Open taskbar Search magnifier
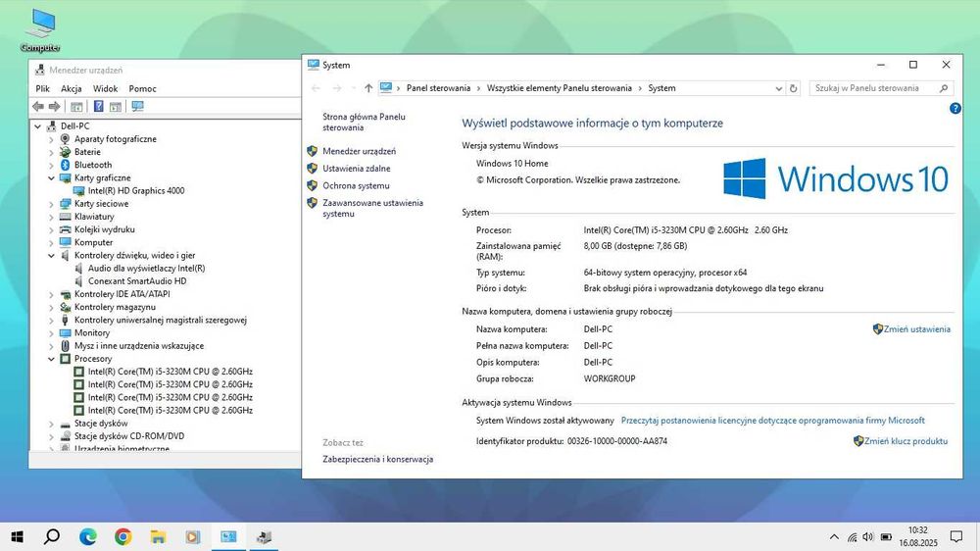980x551 pixels. [x=53, y=536]
